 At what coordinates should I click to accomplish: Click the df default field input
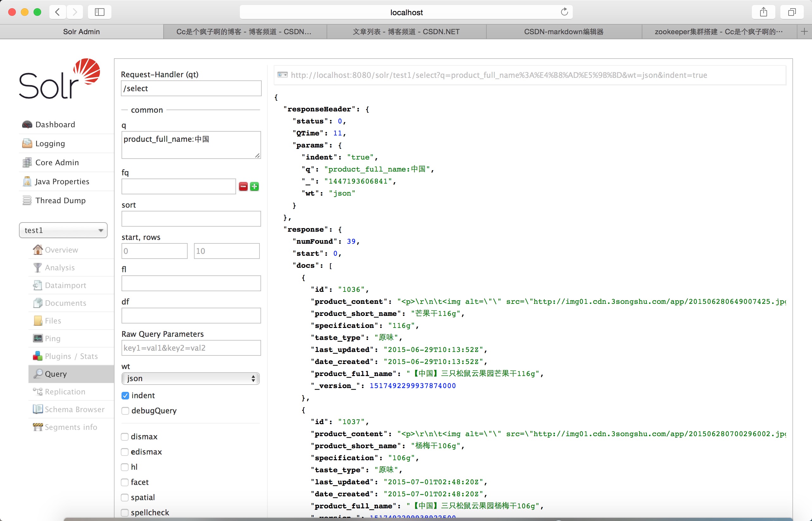(x=191, y=315)
